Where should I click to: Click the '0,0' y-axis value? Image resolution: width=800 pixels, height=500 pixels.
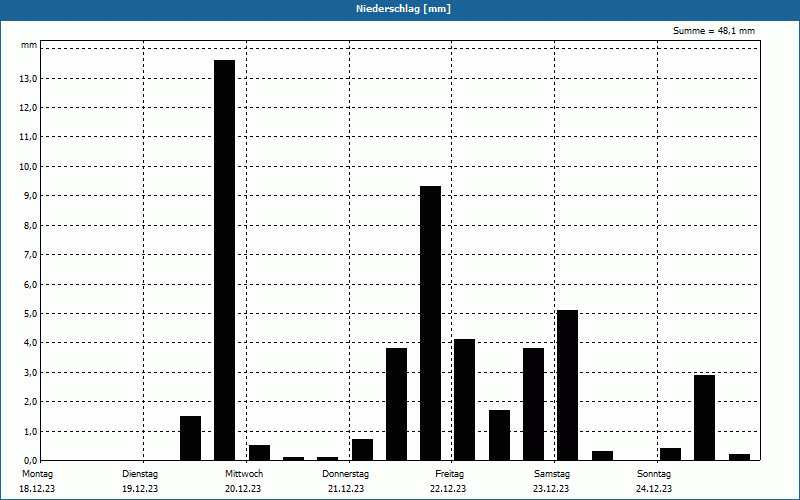pyautogui.click(x=30, y=461)
